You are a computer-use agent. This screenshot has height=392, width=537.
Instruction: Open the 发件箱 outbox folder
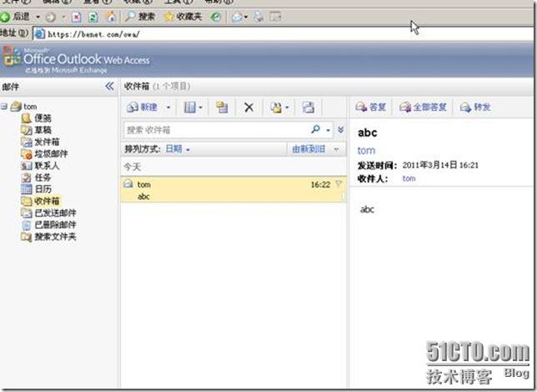[40, 142]
